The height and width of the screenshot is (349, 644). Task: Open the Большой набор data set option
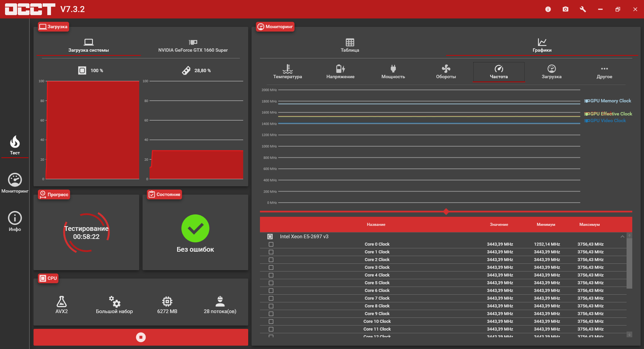click(114, 305)
